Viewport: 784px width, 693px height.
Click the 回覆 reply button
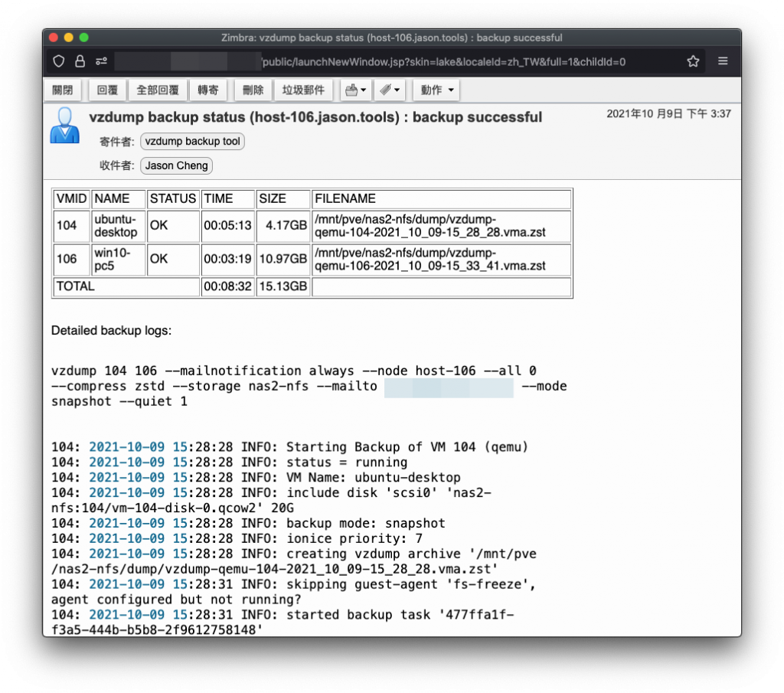[x=107, y=90]
